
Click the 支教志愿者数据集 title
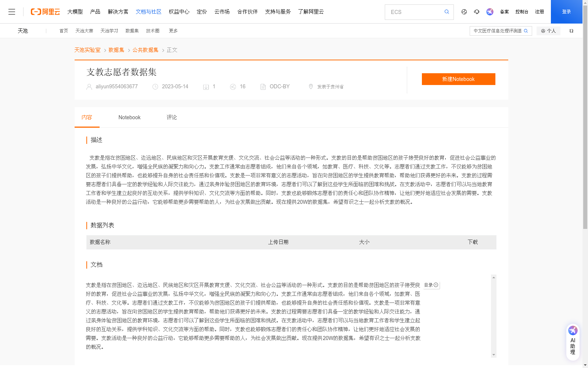(x=122, y=72)
